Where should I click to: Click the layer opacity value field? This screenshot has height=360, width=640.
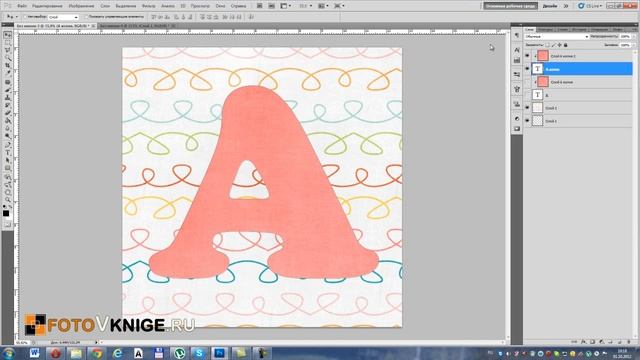[x=625, y=37]
